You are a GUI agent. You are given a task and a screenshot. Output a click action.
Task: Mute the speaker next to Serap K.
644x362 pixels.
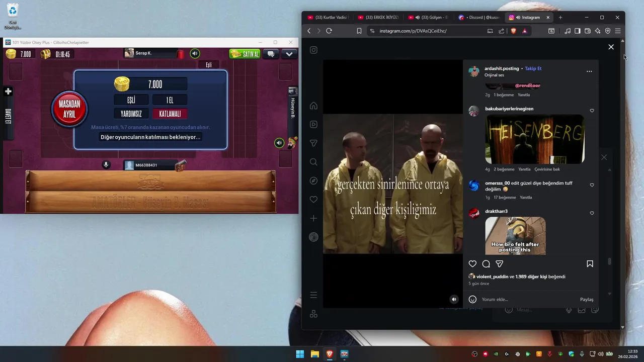pos(195,54)
